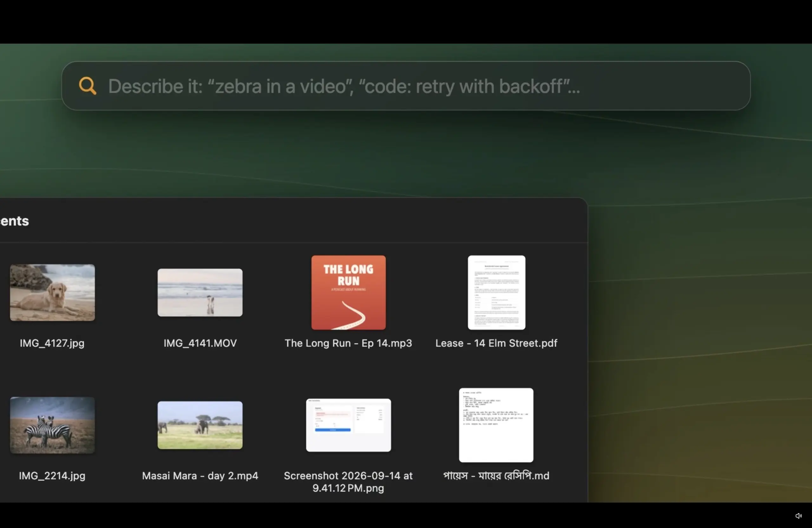
Task: Select the Screenshot 2026-09-14 image thumbnail
Action: [348, 425]
